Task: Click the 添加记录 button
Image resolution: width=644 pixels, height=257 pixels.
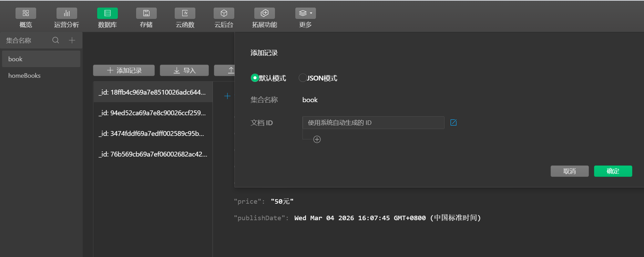Action: (x=124, y=70)
